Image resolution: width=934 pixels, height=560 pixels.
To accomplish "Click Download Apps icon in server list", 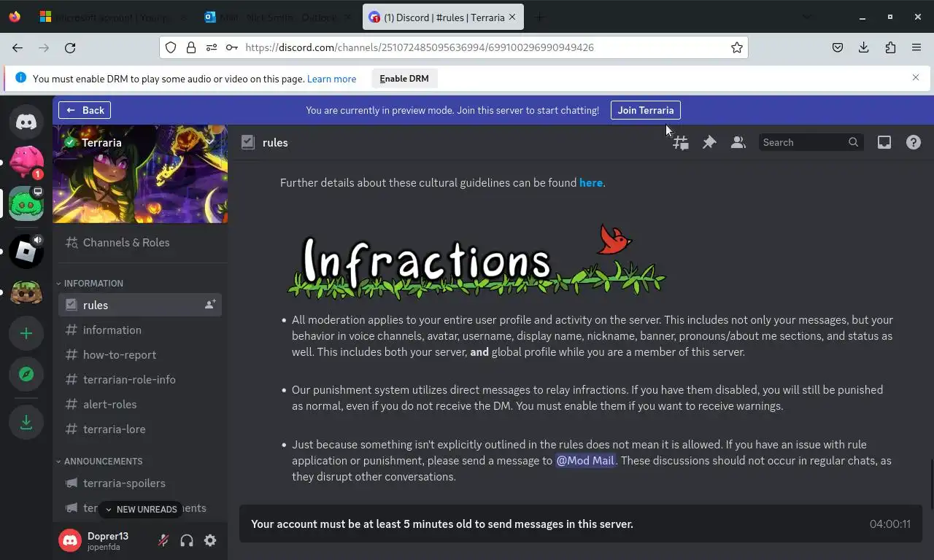I will click(26, 422).
